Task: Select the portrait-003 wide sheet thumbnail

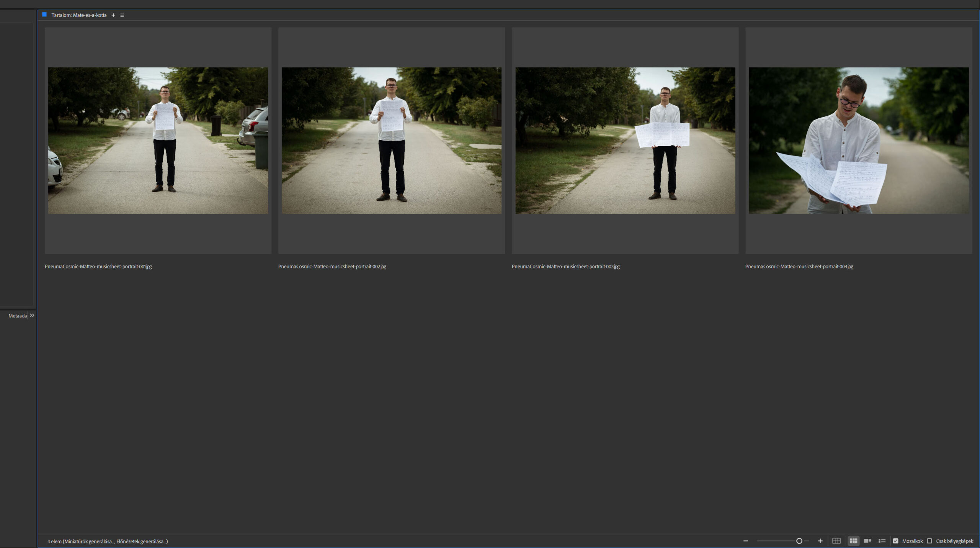Action: tap(625, 141)
